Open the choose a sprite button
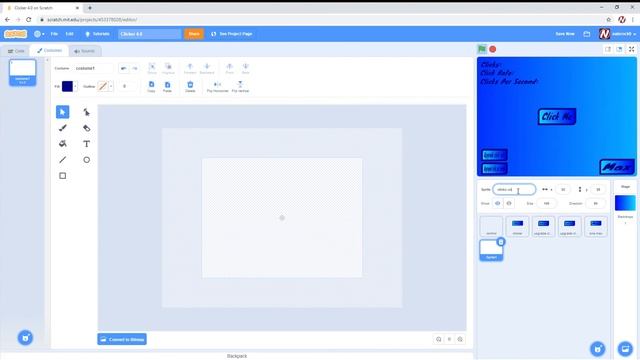Image resolution: width=640 pixels, height=360 pixels. click(598, 349)
